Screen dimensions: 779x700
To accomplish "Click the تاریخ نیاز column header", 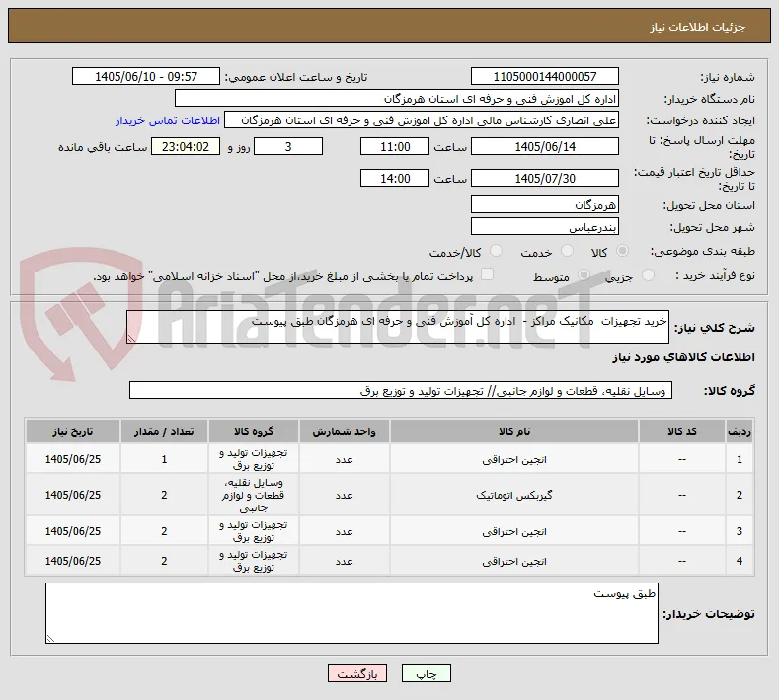I will click(x=72, y=431).
